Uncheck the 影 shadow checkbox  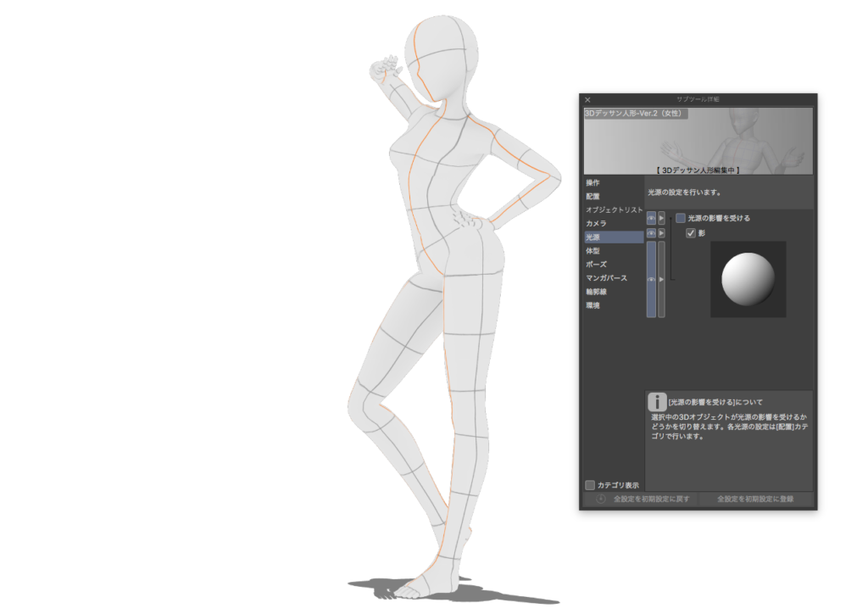pos(691,232)
